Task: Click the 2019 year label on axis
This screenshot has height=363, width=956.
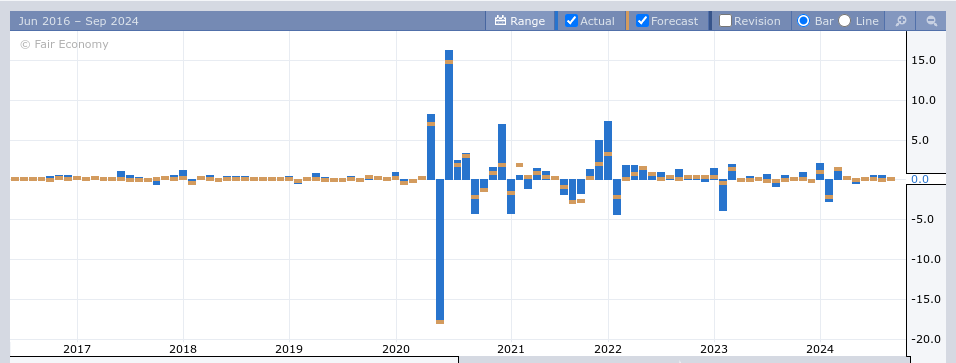Action: pos(289,349)
